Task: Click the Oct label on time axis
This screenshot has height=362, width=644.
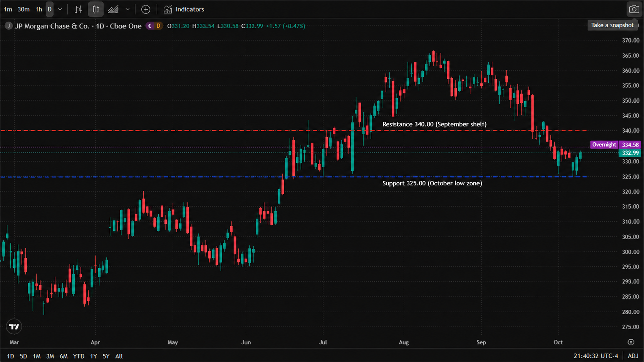Action: click(558, 342)
